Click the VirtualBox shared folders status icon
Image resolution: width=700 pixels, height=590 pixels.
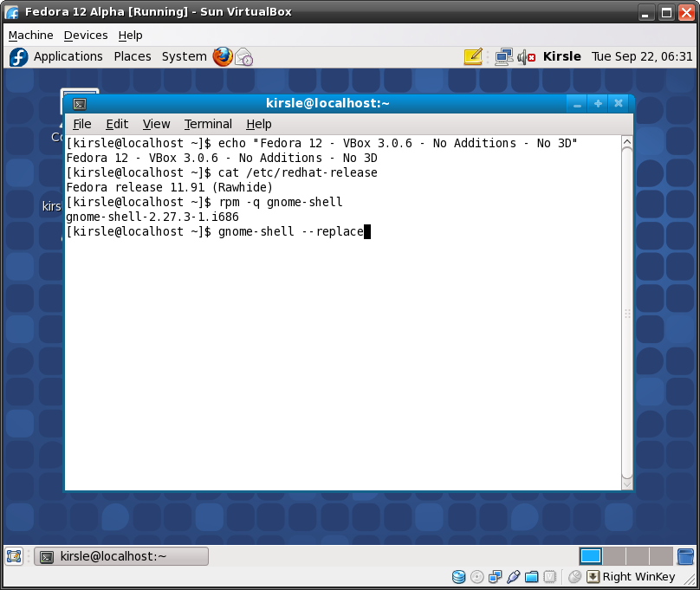pos(532,577)
